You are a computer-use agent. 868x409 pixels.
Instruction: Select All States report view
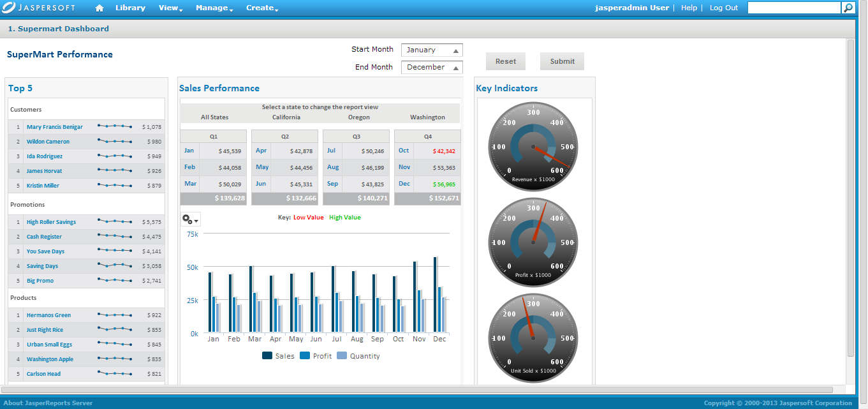[x=214, y=117]
